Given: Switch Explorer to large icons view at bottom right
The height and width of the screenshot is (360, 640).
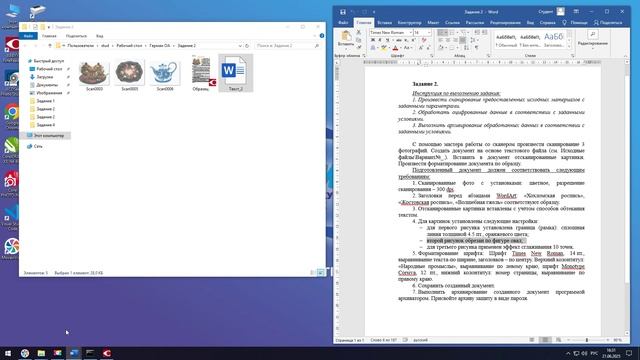Looking at the screenshot, I should click(x=321, y=273).
